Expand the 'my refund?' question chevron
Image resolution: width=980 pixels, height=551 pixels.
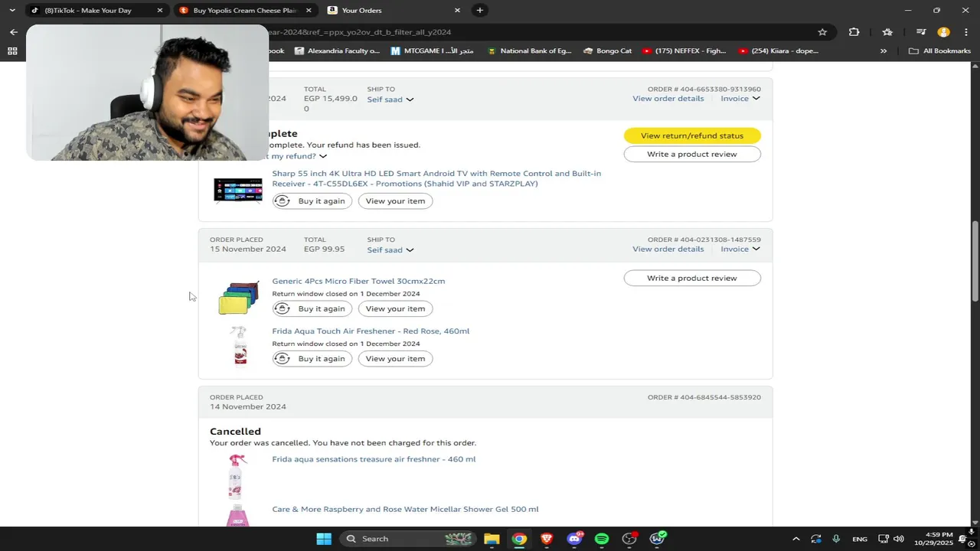click(x=322, y=156)
